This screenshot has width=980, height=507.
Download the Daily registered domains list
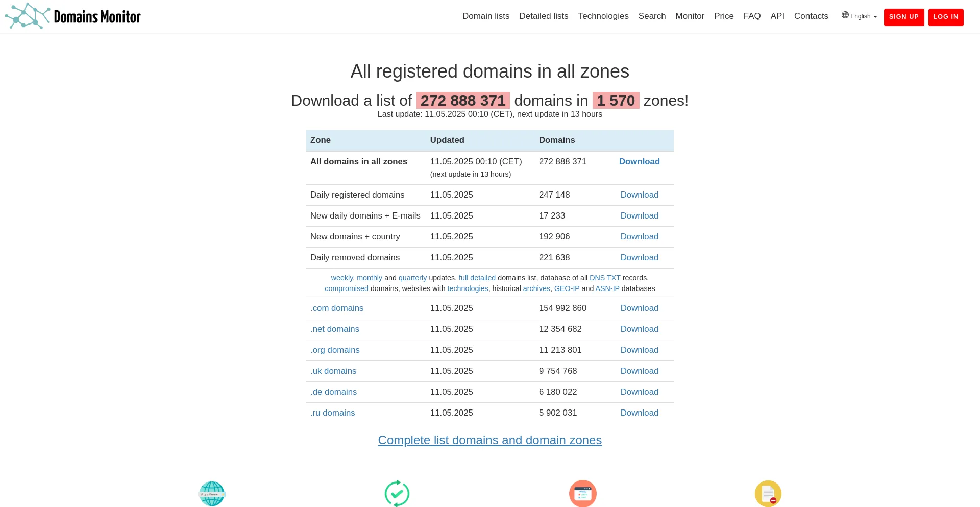click(639, 195)
